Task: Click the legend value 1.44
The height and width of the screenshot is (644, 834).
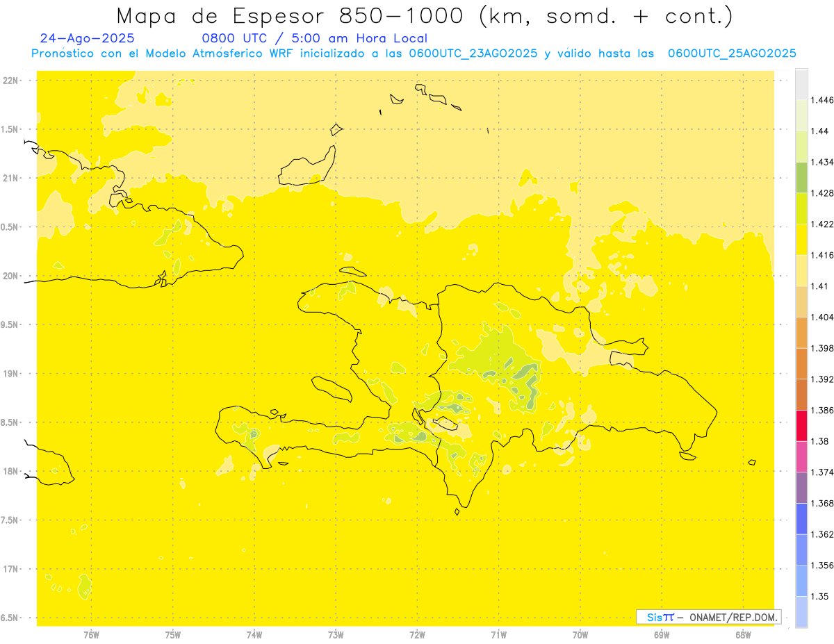Action: pos(820,131)
